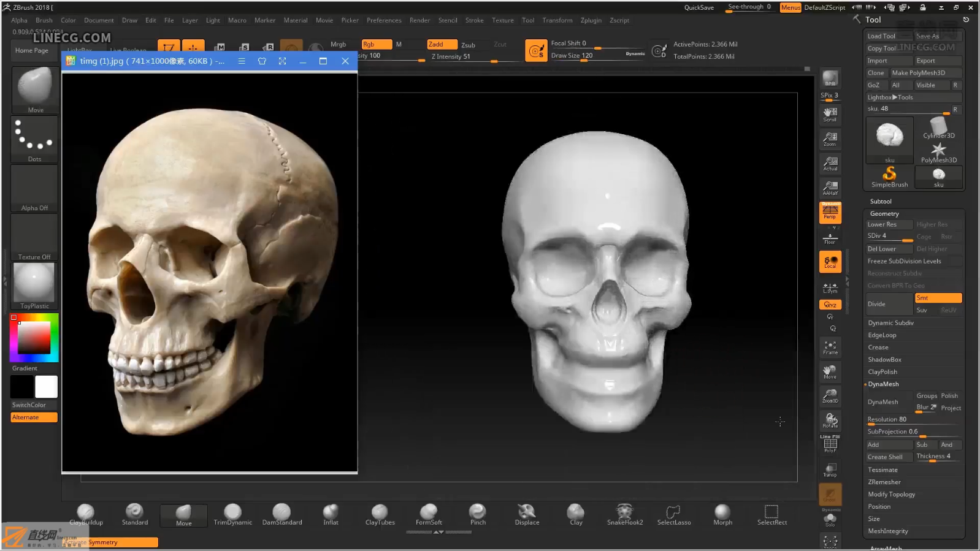The height and width of the screenshot is (551, 980).
Task: Select the Pinch brush
Action: 478,515
